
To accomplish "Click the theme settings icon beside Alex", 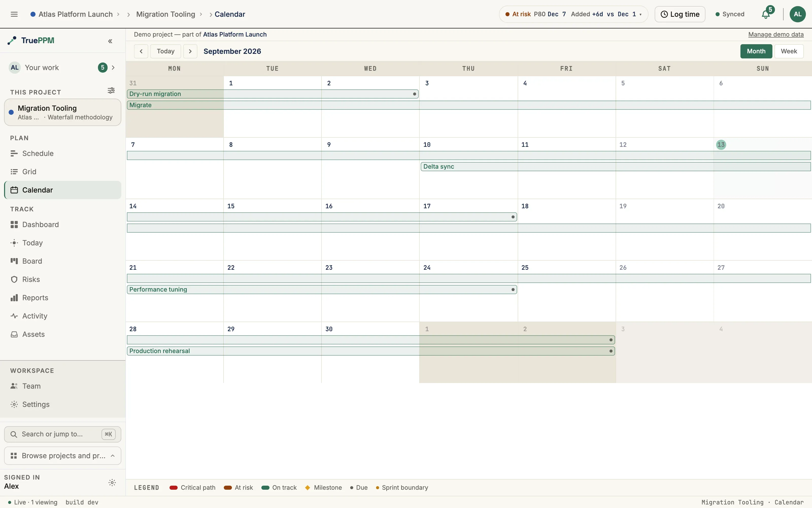I will click(112, 482).
